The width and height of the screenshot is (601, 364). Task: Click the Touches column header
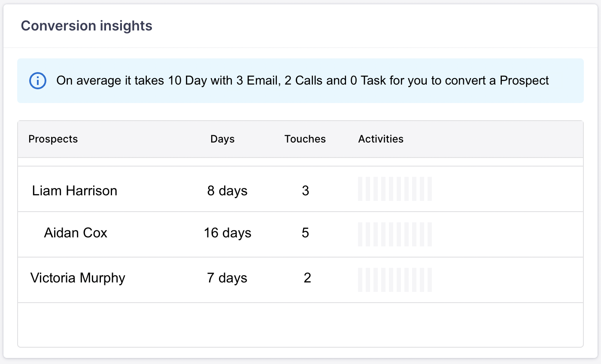coord(305,139)
